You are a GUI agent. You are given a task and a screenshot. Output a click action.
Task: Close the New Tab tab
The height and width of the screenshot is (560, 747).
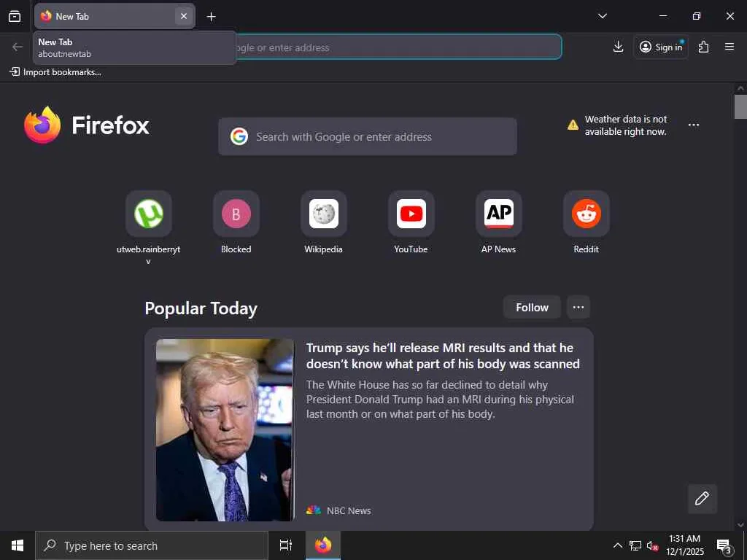(x=183, y=16)
